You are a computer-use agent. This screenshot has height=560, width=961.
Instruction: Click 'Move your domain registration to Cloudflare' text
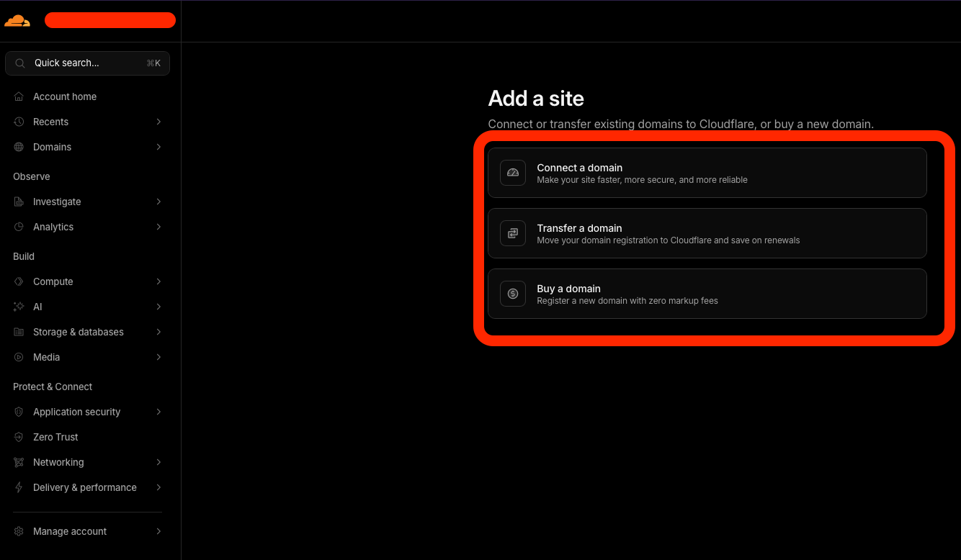click(669, 240)
